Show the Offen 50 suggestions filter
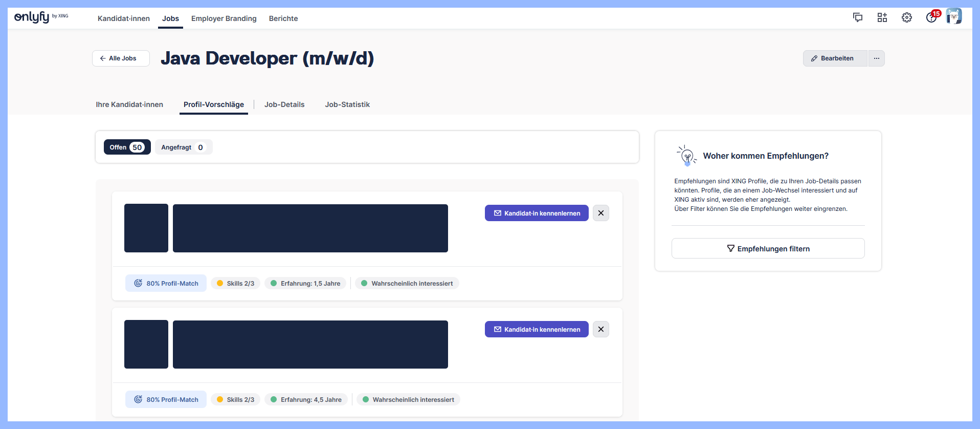The width and height of the screenshot is (980, 429). (x=127, y=147)
